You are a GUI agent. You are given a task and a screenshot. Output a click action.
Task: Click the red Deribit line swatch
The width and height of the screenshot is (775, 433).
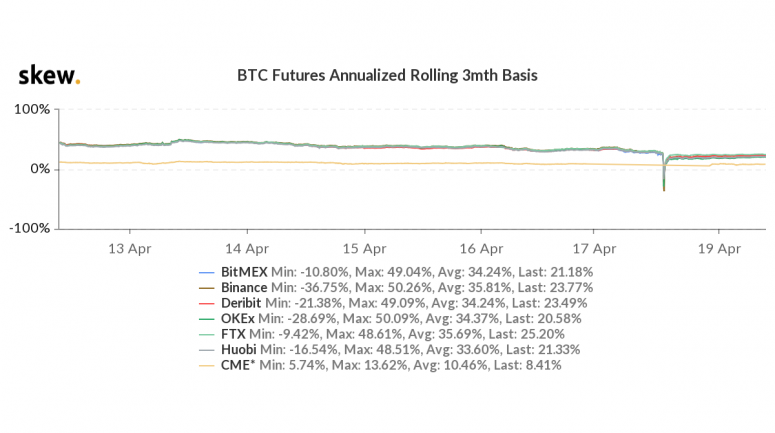pos(208,303)
